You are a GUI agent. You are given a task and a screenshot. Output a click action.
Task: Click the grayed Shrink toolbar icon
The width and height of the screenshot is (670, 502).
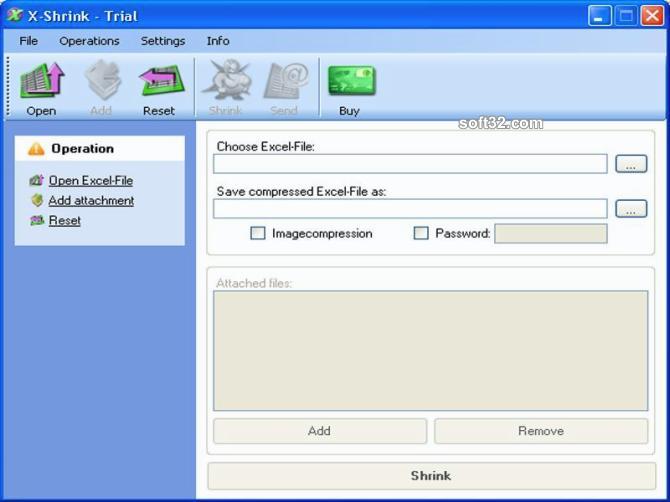pyautogui.click(x=226, y=80)
